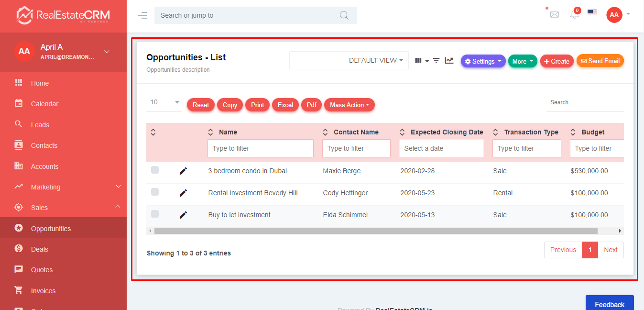Click pencil icon for 3 bedroom condo
Image resolution: width=644 pixels, height=310 pixels.
pyautogui.click(x=183, y=171)
